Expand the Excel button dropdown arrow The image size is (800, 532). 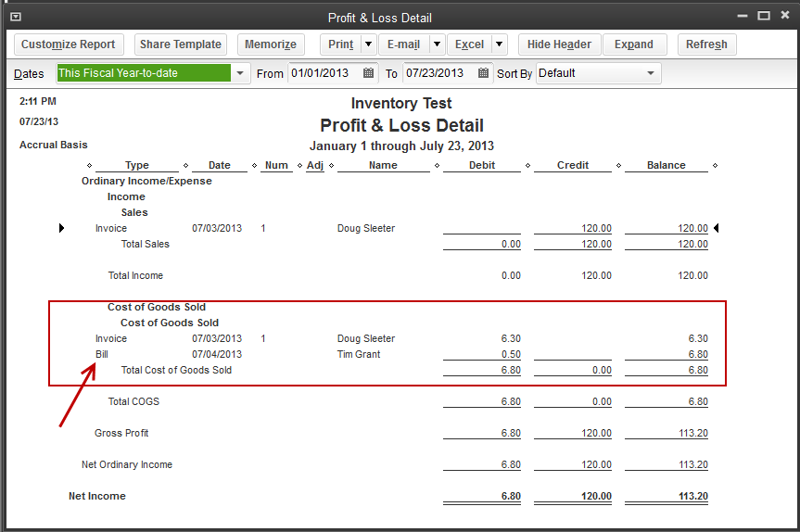click(x=499, y=44)
